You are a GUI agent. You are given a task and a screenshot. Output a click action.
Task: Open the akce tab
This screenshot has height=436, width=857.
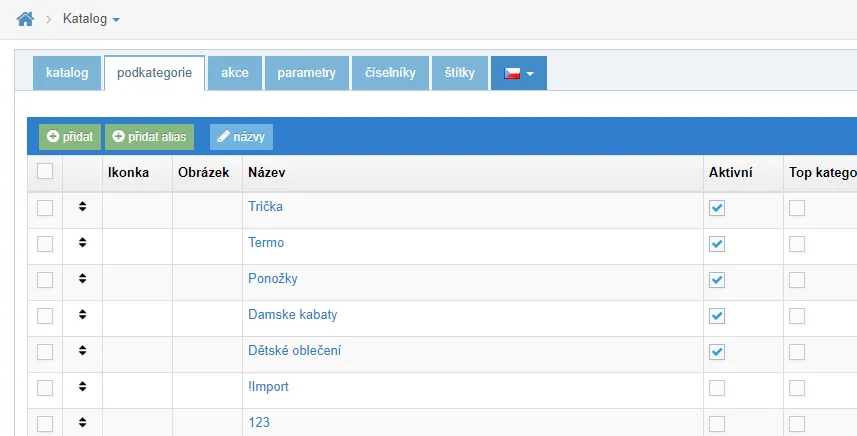pos(235,73)
